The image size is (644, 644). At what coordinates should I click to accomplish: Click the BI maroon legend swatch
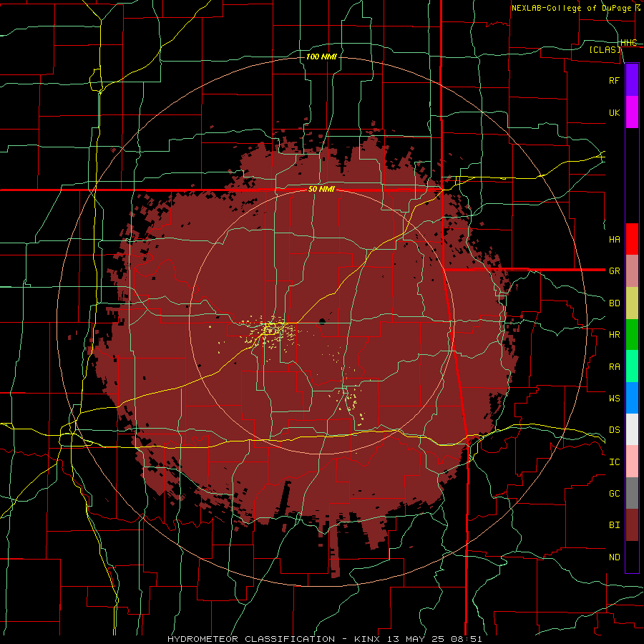point(632,525)
